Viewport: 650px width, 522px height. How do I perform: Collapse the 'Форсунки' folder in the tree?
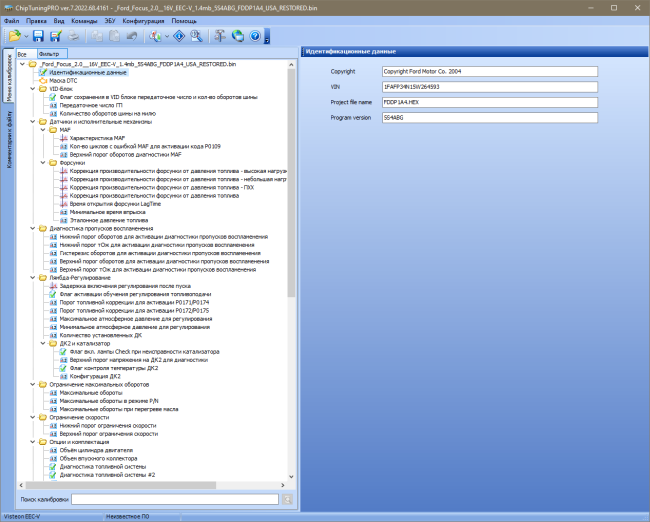point(43,163)
